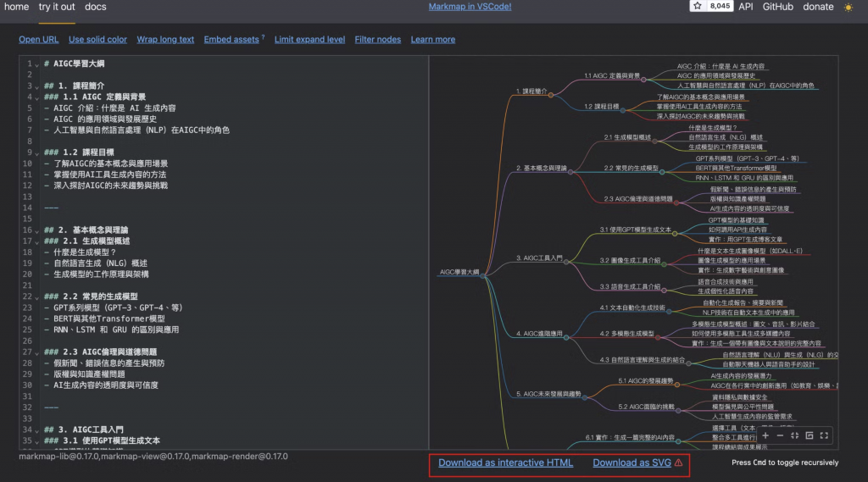Collapse the '1. 課程簡介' mindmap node circle
This screenshot has height=482, width=868.
pyautogui.click(x=551, y=95)
